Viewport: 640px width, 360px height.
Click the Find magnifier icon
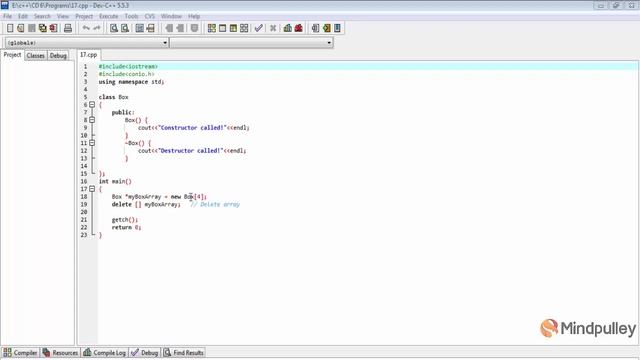point(114,28)
